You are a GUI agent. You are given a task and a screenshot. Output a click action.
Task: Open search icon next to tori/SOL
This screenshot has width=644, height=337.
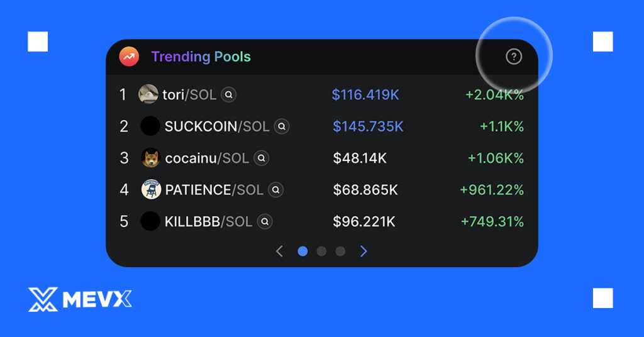229,95
